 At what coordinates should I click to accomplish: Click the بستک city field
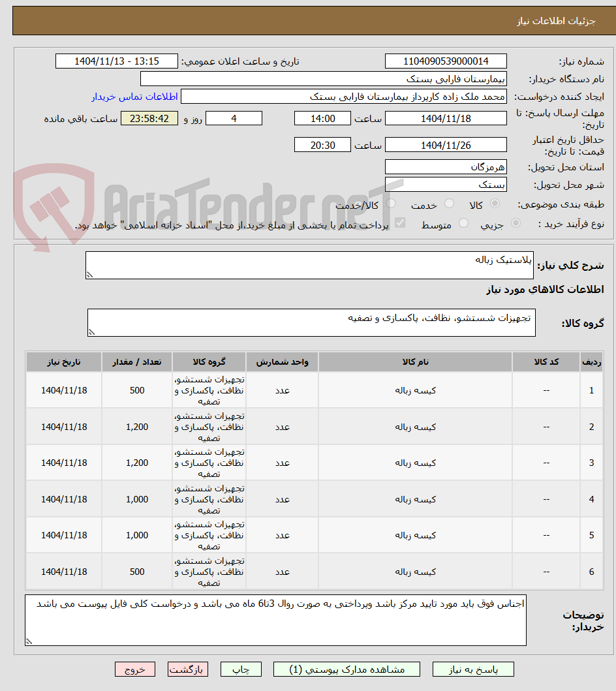click(x=446, y=185)
